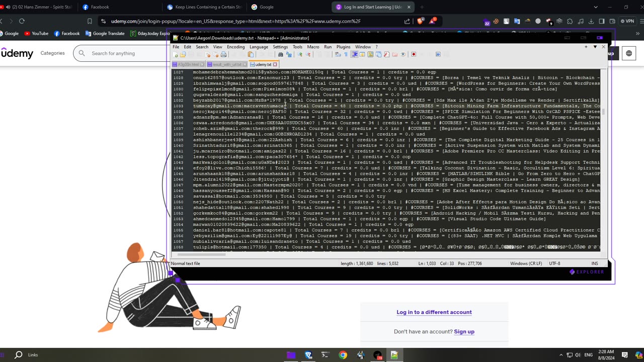
Task: Click Notepad++ plus button beside menu bar
Action: coord(586,47)
